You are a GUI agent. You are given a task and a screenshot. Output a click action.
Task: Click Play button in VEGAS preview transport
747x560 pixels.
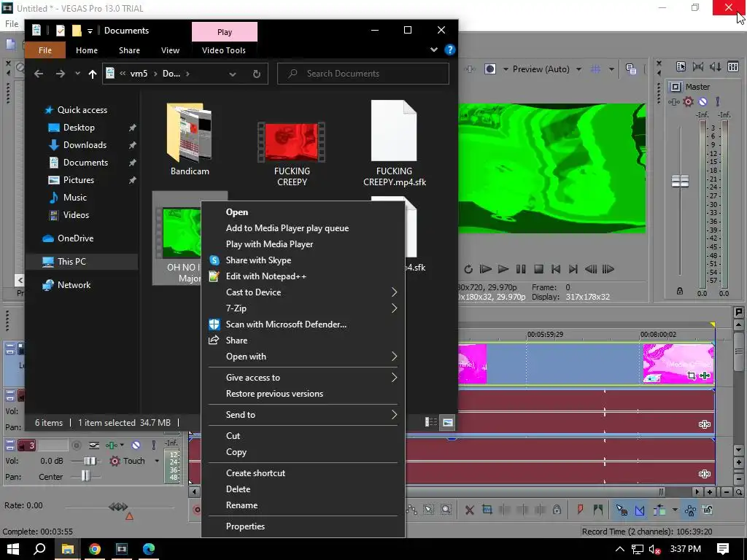[x=503, y=270]
